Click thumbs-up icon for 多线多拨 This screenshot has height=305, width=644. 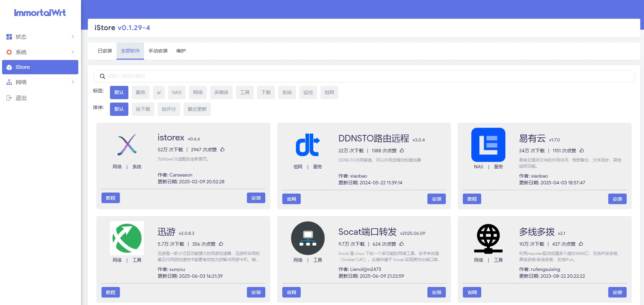coord(581,244)
